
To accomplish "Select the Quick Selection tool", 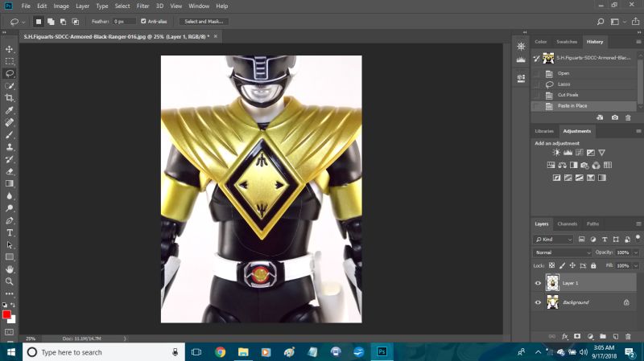I will (10, 86).
